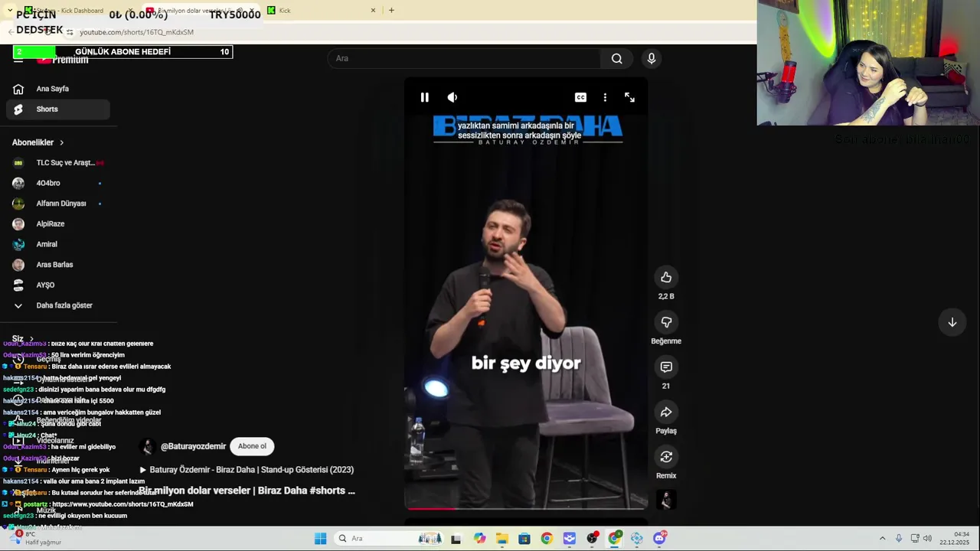Screen dimensions: 980x551
Task: Open the AlpiRaze channel
Action: tap(58, 224)
